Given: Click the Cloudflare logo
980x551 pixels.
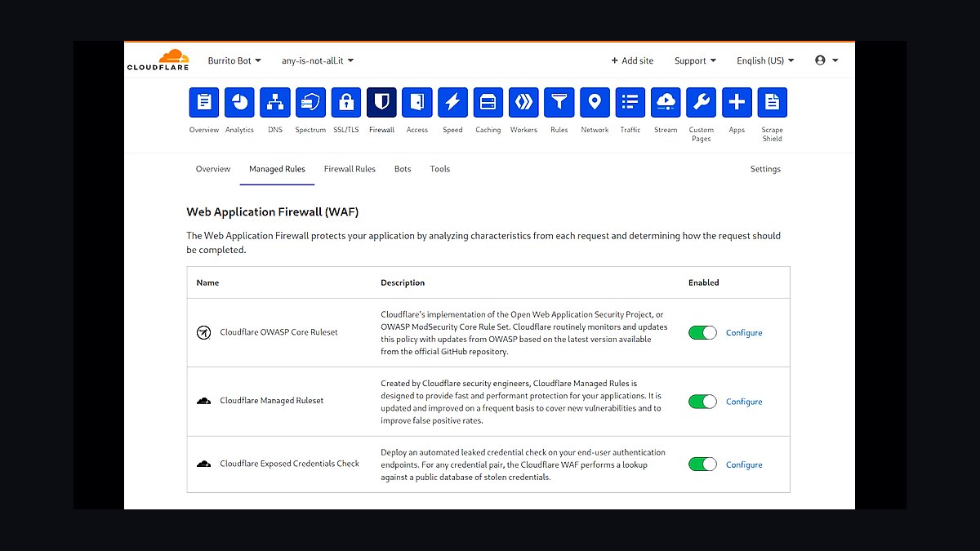Looking at the screenshot, I should click(x=158, y=61).
